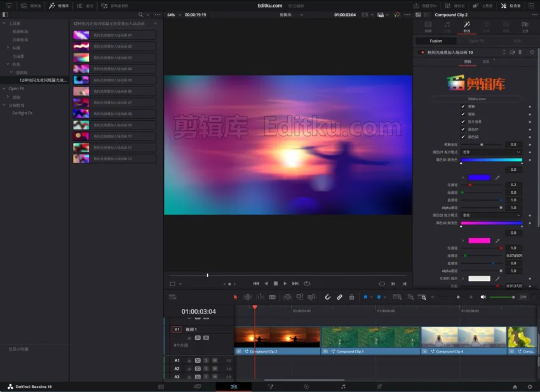Viewport: 540px width, 392px height.
Task: Collapse the Open FX tree category
Action: click(x=4, y=88)
